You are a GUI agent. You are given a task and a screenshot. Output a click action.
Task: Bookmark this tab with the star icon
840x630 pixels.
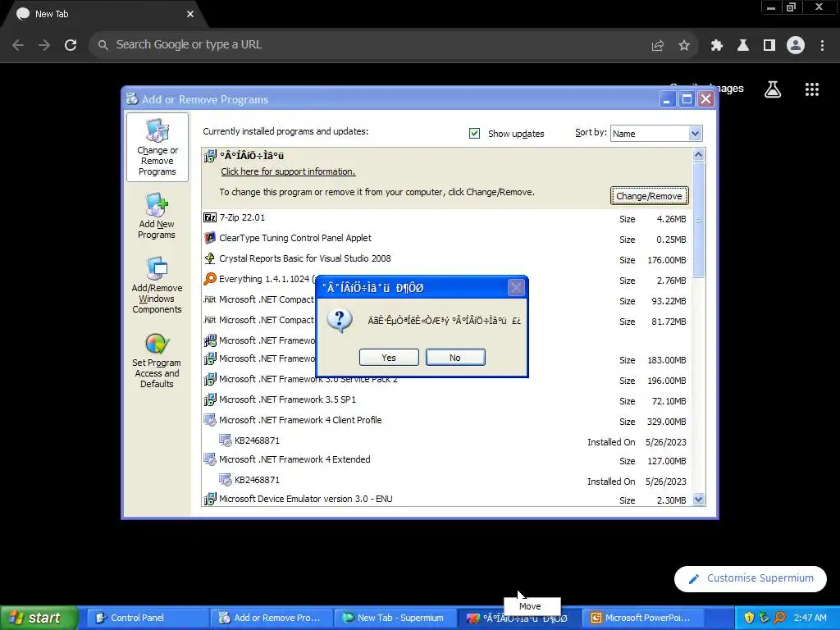click(684, 46)
